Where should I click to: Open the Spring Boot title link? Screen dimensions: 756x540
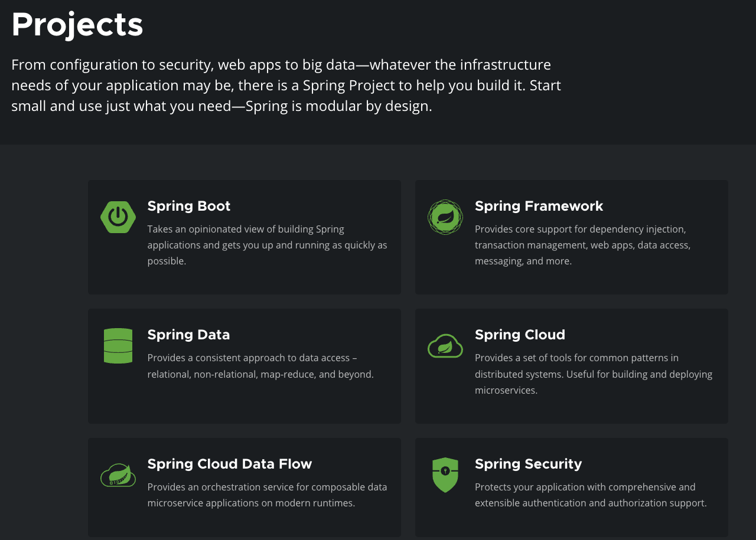(x=188, y=206)
